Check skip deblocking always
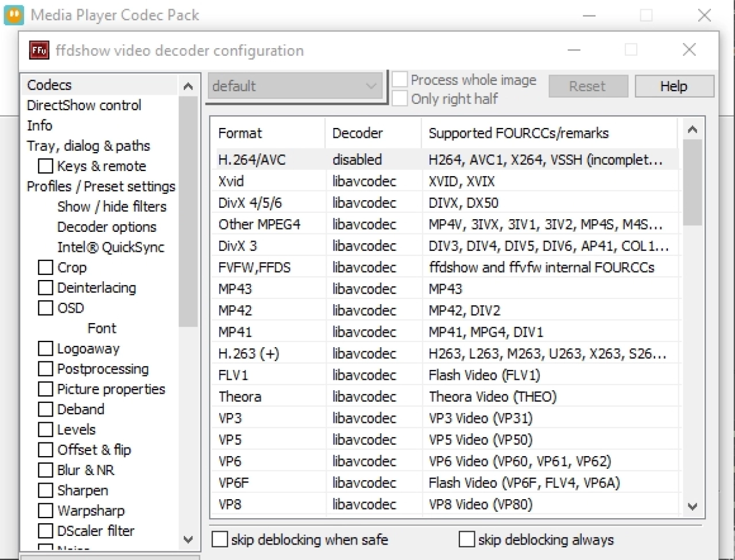This screenshot has width=735, height=560. (467, 540)
